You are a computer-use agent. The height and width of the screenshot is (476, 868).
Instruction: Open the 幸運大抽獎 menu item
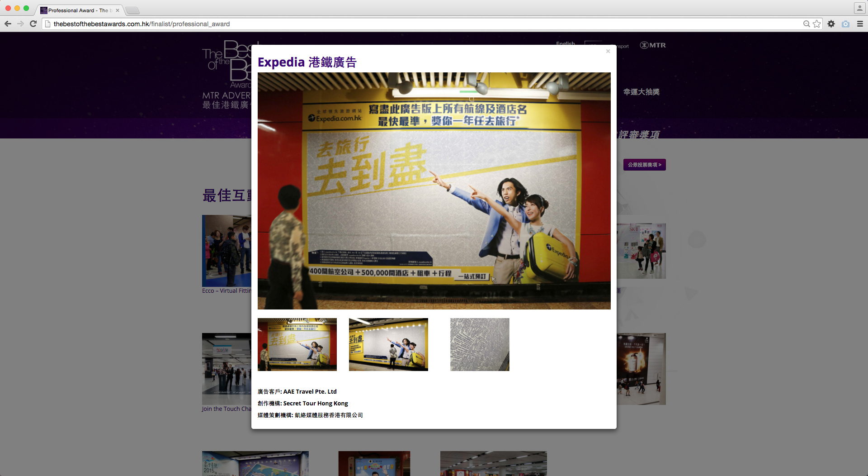coord(641,92)
